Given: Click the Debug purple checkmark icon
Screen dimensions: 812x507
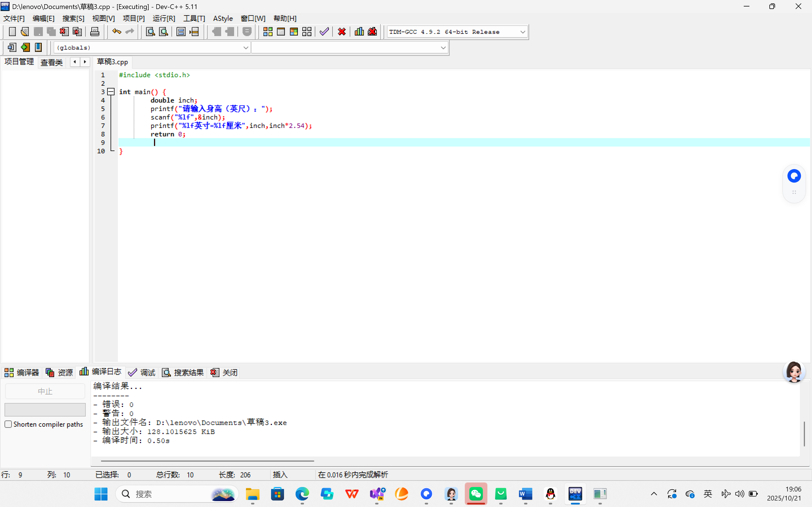Looking at the screenshot, I should (324, 32).
